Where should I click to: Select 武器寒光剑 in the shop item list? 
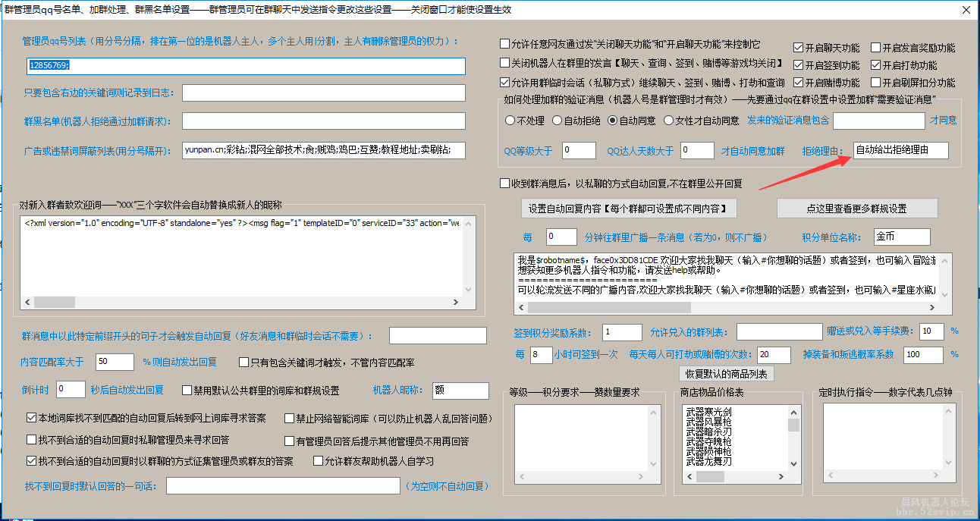coord(708,411)
